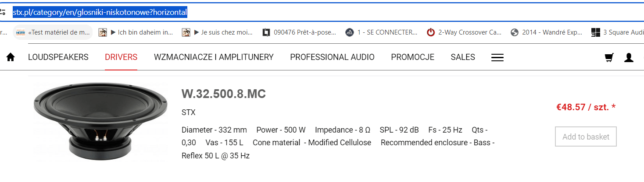The height and width of the screenshot is (182, 644).
Task: Go to the shop home icon
Action: click(x=11, y=57)
